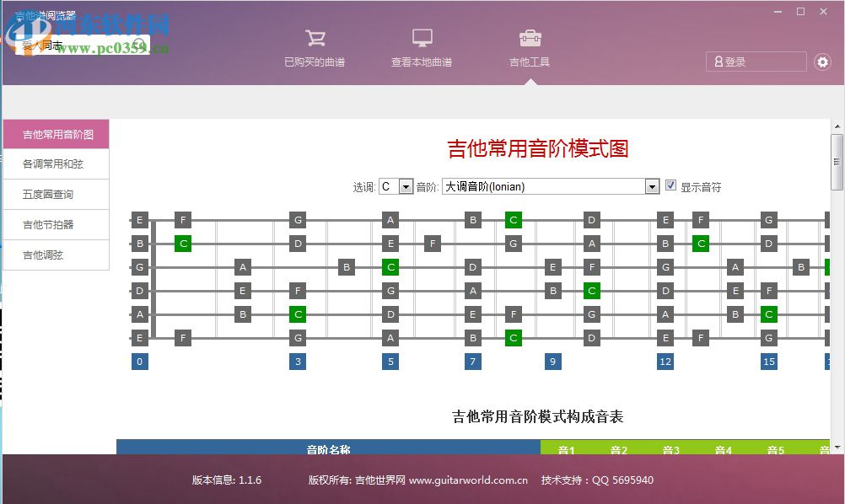The width and height of the screenshot is (845, 504).
Task: Select the toolbox icon for 吉他工具
Action: pos(529,38)
